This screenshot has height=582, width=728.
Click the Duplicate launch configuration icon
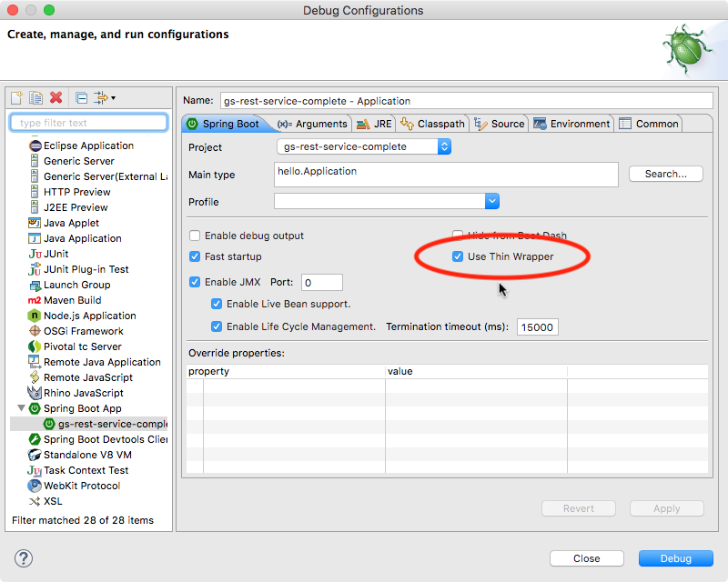coord(35,98)
